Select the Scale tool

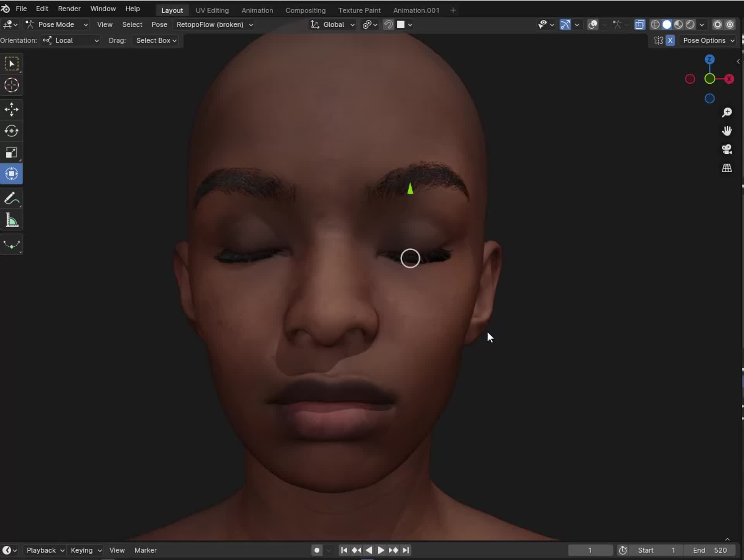point(12,152)
